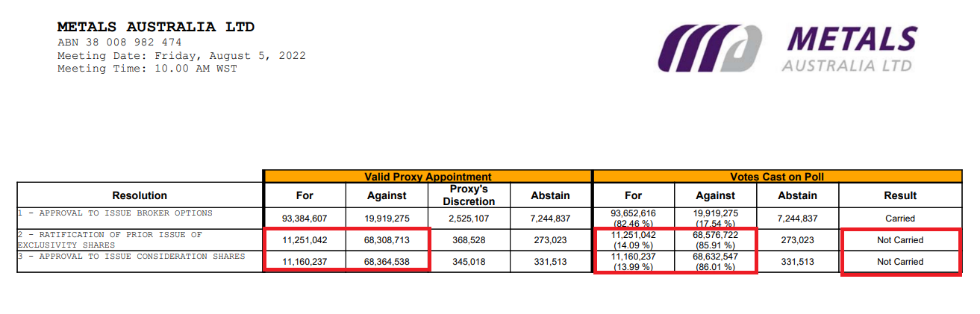The image size is (980, 314).
Task: Click poll For value '93,652,616'
Action: click(633, 213)
